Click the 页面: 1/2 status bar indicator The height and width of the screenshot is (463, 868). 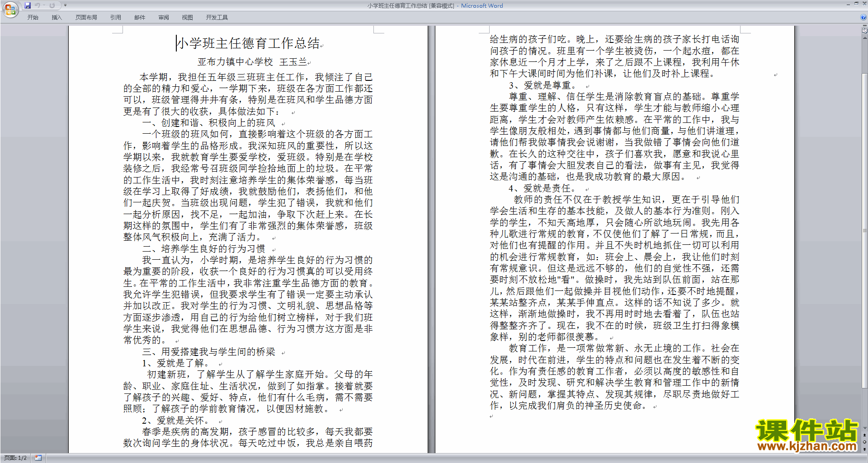(15, 458)
